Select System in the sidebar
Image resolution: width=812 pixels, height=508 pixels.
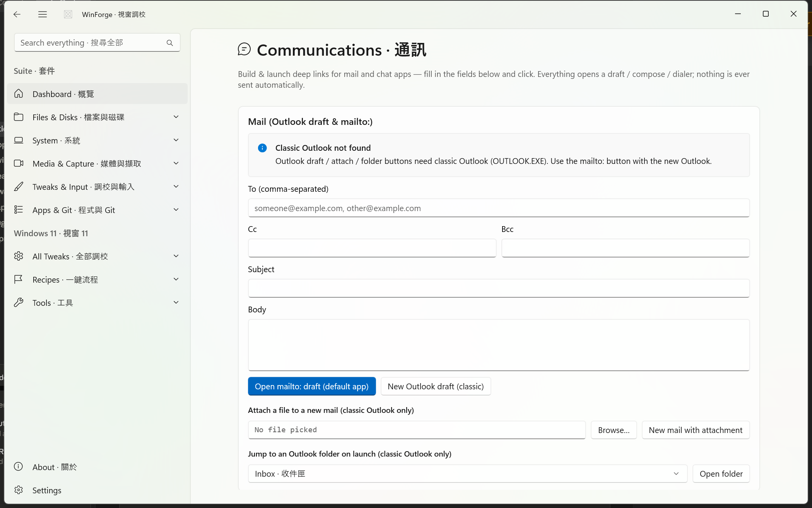click(97, 140)
